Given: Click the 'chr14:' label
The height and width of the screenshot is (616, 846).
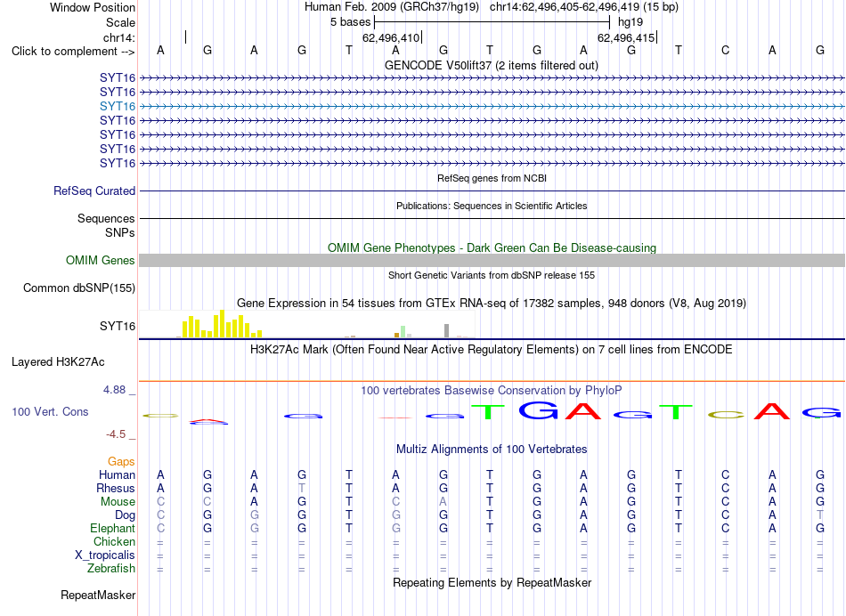Looking at the screenshot, I should [118, 37].
